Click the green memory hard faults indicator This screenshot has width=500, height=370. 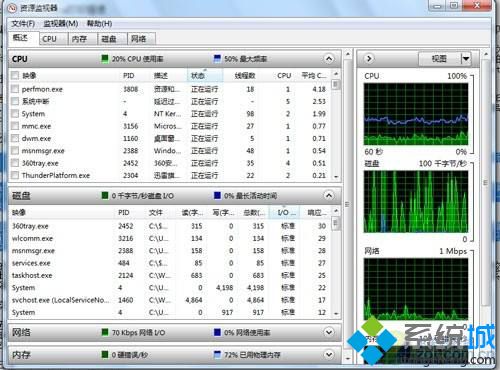coord(105,354)
